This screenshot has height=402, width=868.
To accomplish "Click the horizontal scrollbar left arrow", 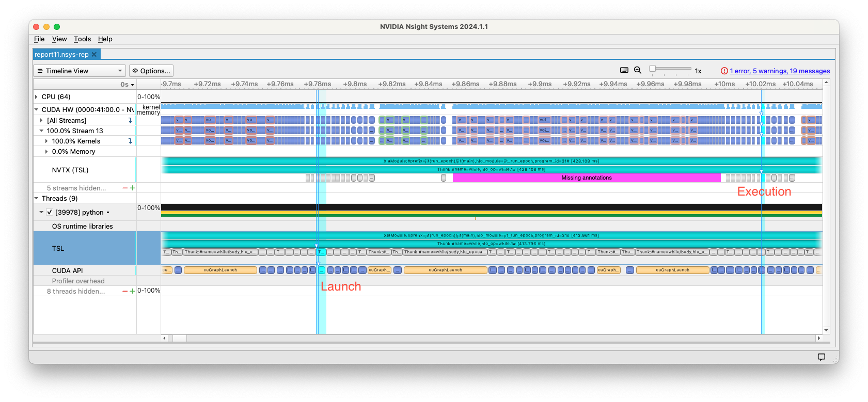I will tap(165, 339).
